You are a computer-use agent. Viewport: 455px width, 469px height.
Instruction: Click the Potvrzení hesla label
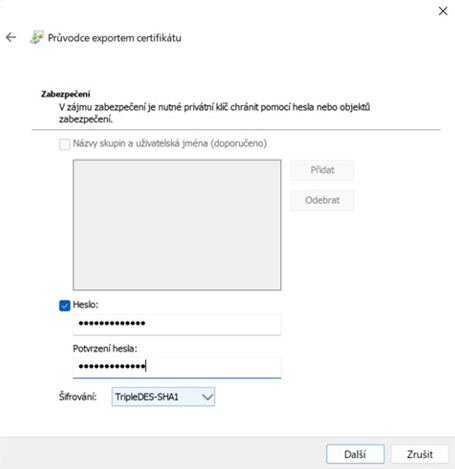(105, 349)
